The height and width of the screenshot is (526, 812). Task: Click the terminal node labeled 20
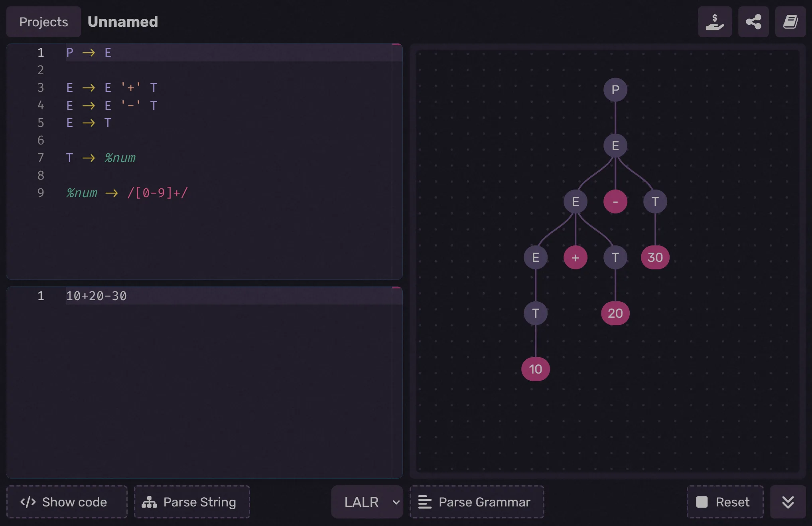[615, 313]
